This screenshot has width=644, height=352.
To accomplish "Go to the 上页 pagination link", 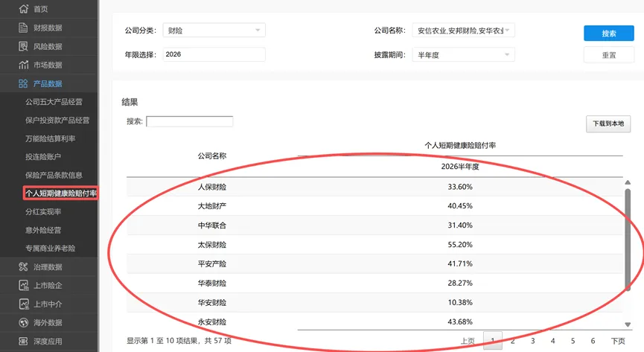I will coord(468,341).
